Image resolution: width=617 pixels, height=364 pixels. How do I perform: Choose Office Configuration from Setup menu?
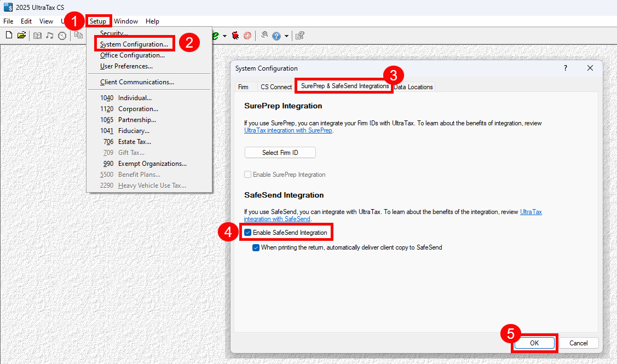pos(132,55)
